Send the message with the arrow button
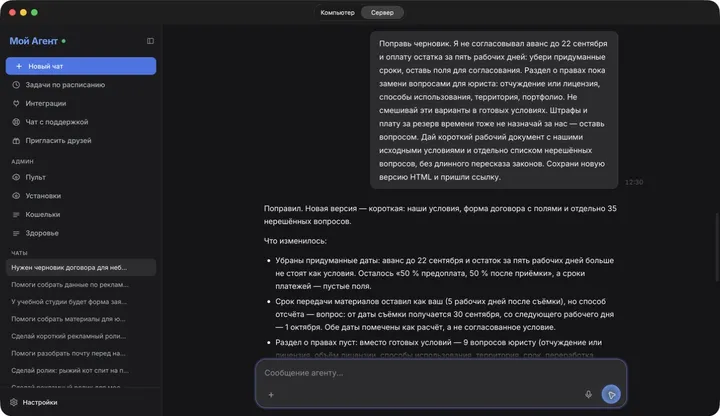 (x=611, y=394)
